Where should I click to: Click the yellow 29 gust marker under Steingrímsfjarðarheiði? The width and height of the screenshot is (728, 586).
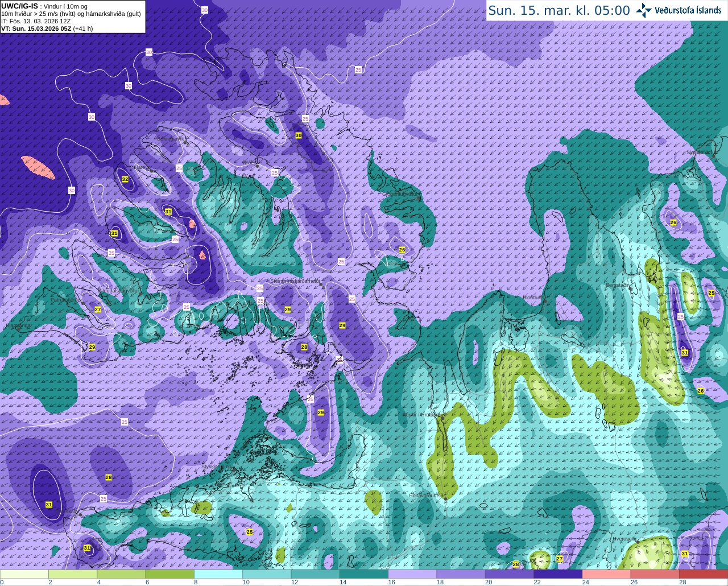tap(288, 309)
